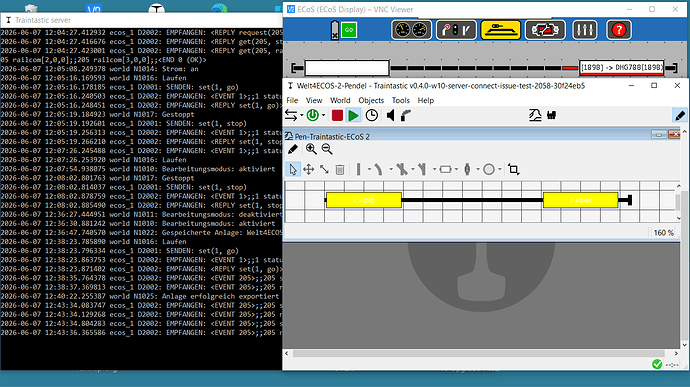Screen dimensions: 690x387
Task: Select the crossing rail tile tool
Action: point(401,169)
